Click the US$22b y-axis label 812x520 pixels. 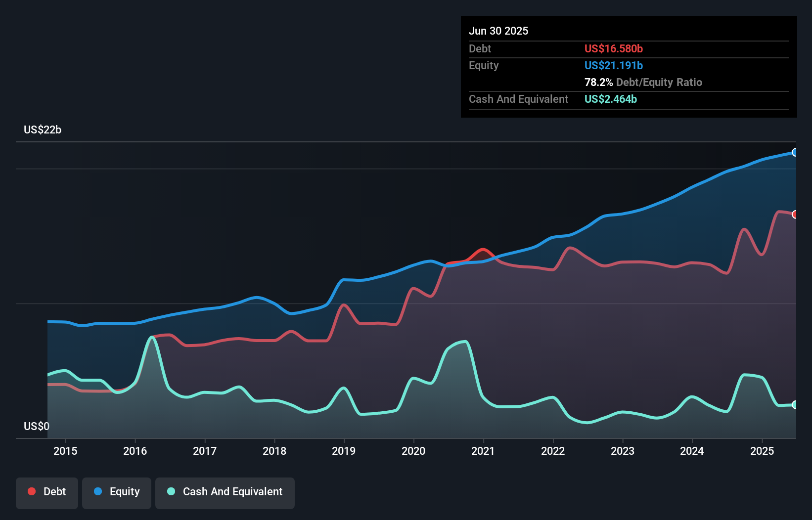tap(43, 130)
